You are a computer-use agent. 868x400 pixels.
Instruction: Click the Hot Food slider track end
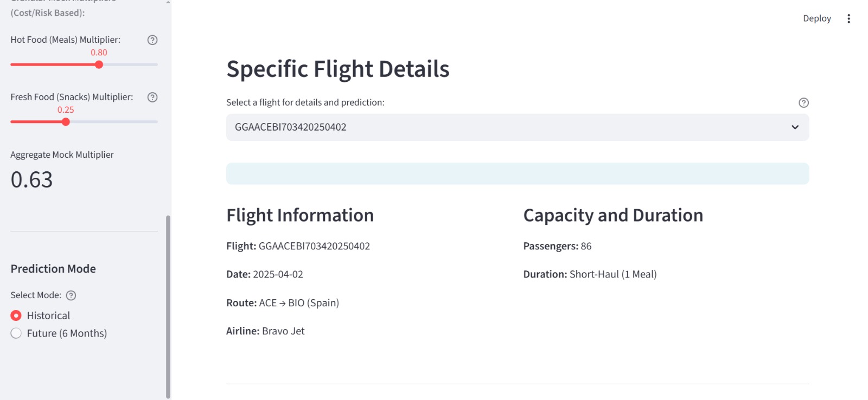156,64
